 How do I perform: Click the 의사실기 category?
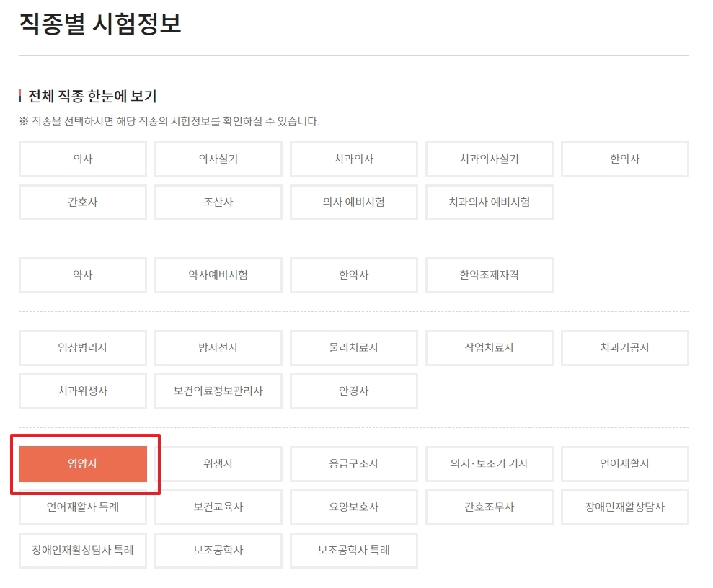[x=218, y=159]
